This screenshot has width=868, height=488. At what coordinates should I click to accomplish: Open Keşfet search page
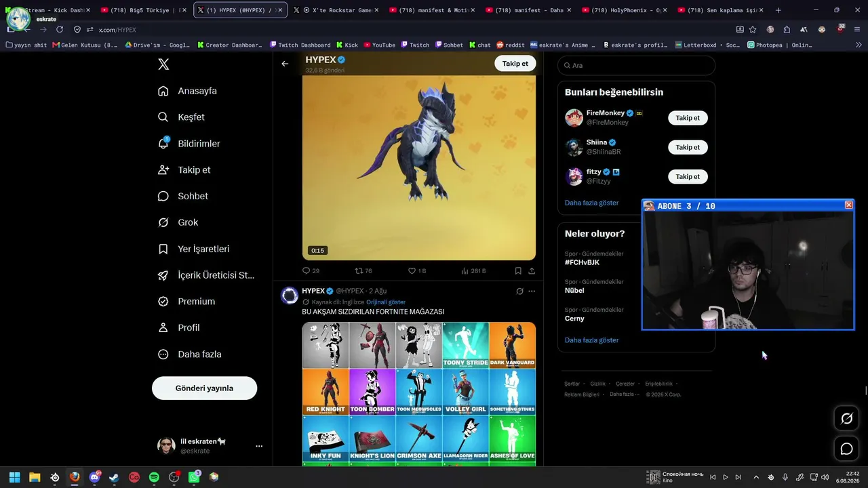(x=181, y=117)
